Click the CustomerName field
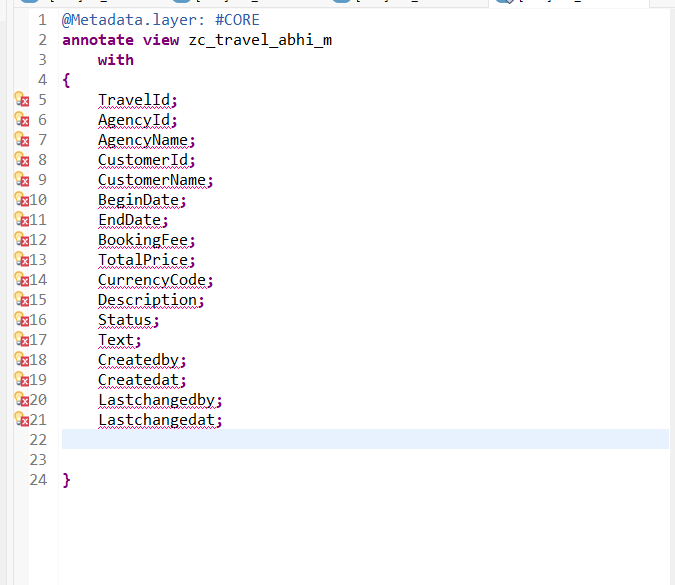The image size is (675, 585). [152, 180]
